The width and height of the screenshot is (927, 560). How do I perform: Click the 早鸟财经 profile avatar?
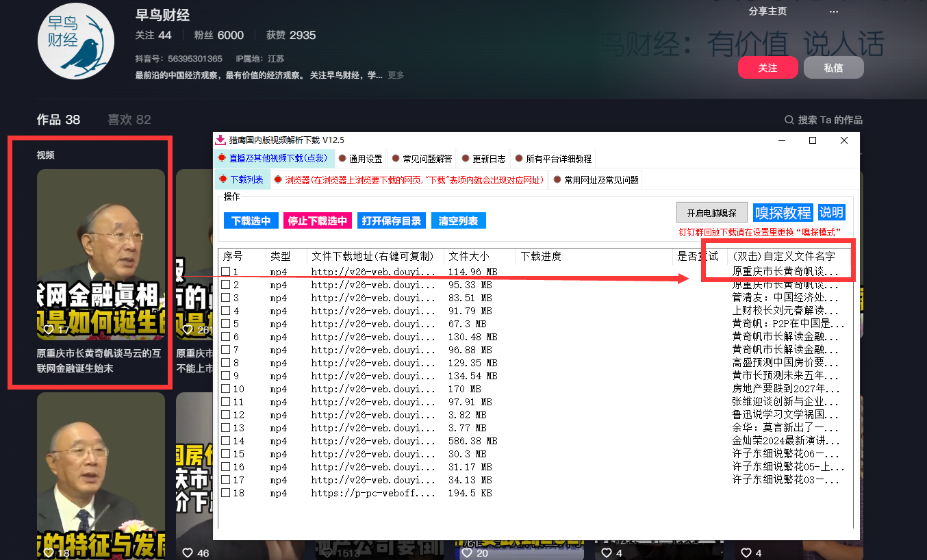[x=75, y=40]
